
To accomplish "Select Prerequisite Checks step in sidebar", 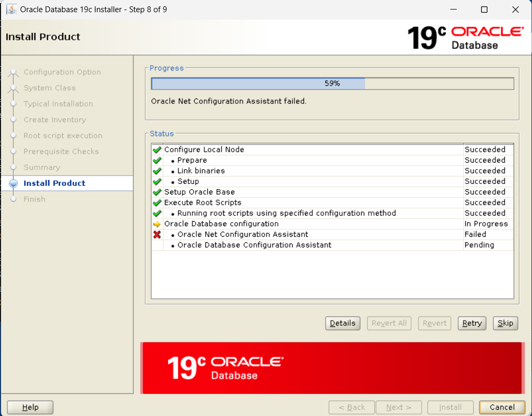I will click(61, 152).
